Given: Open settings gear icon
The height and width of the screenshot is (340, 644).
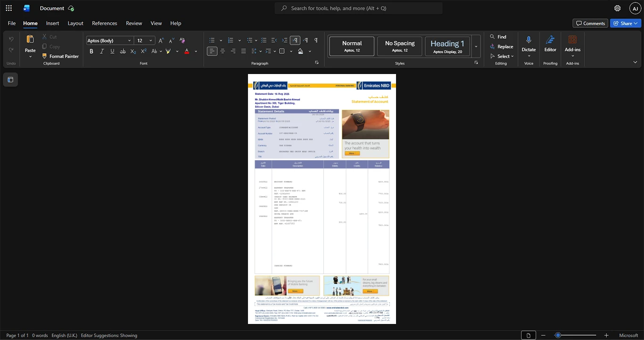Looking at the screenshot, I should pyautogui.click(x=618, y=8).
